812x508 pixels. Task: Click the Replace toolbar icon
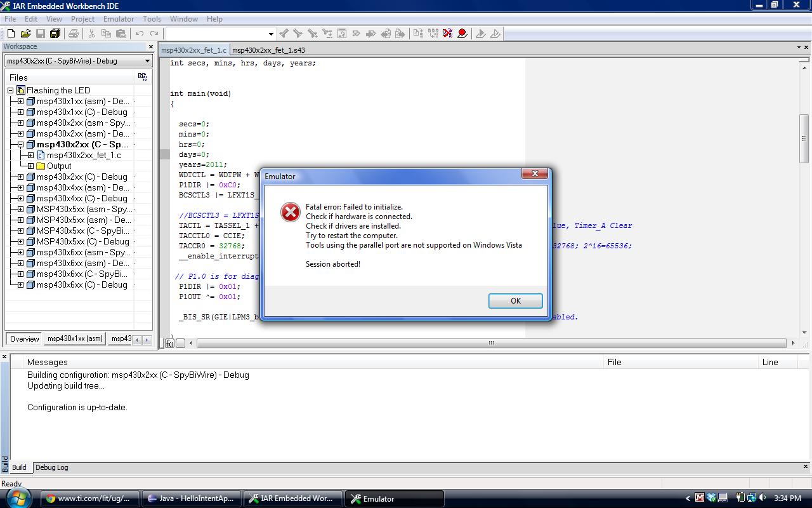(327, 34)
